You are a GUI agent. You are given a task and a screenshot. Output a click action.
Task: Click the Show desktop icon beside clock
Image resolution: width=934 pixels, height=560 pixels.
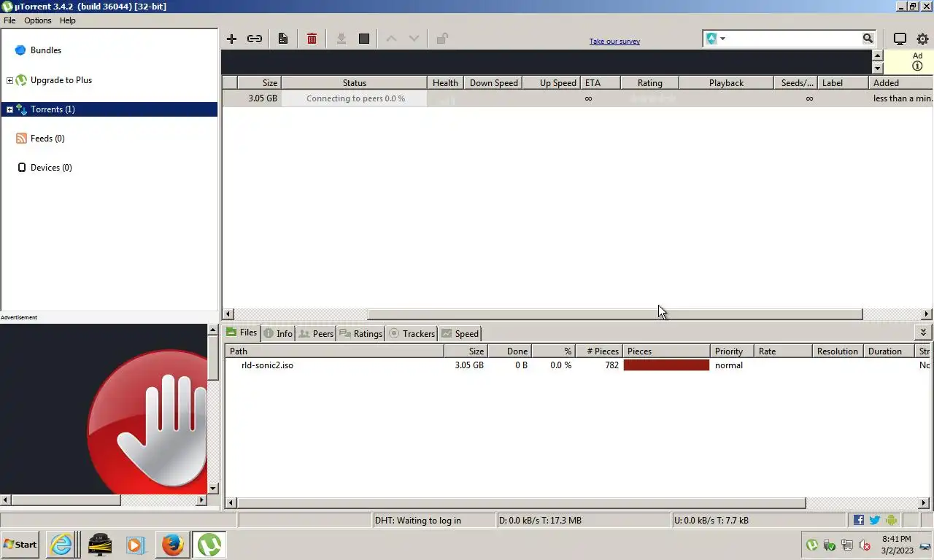click(x=925, y=545)
